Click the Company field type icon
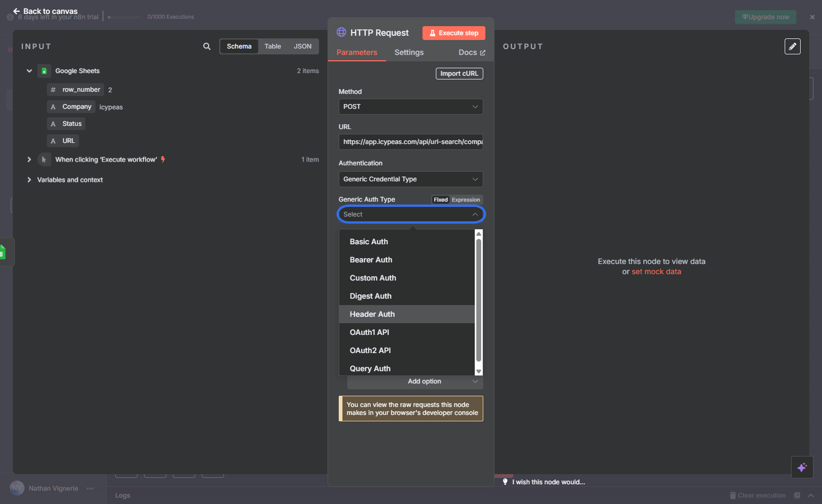 tap(53, 107)
